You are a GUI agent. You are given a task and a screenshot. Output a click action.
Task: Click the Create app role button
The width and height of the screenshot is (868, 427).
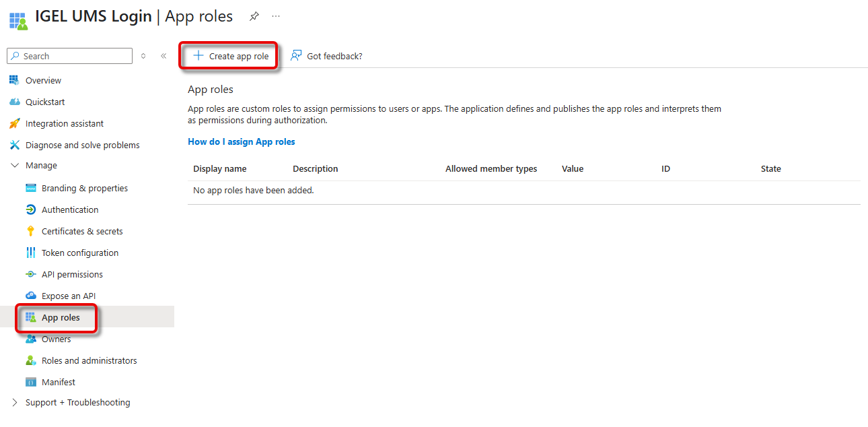[231, 56]
